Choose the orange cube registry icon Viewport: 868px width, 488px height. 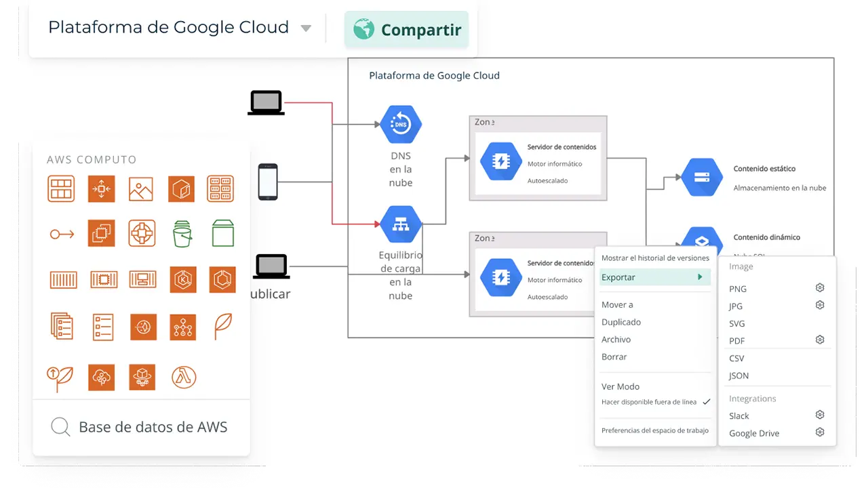click(182, 189)
